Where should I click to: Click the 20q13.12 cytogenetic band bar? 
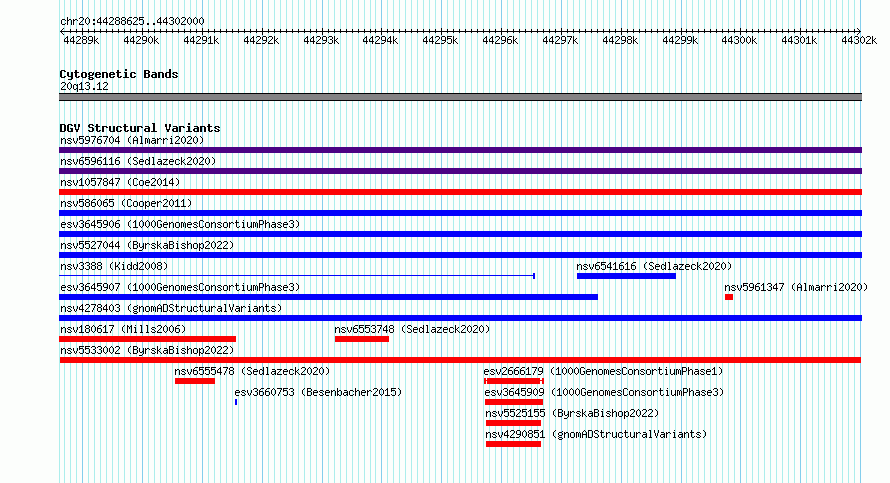(x=460, y=97)
